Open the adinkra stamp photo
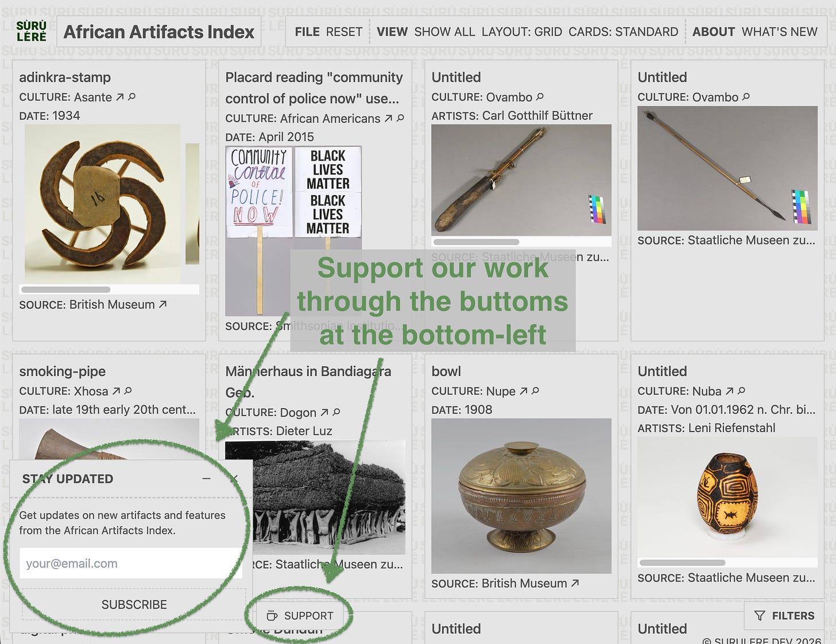The image size is (836, 644). (102, 204)
